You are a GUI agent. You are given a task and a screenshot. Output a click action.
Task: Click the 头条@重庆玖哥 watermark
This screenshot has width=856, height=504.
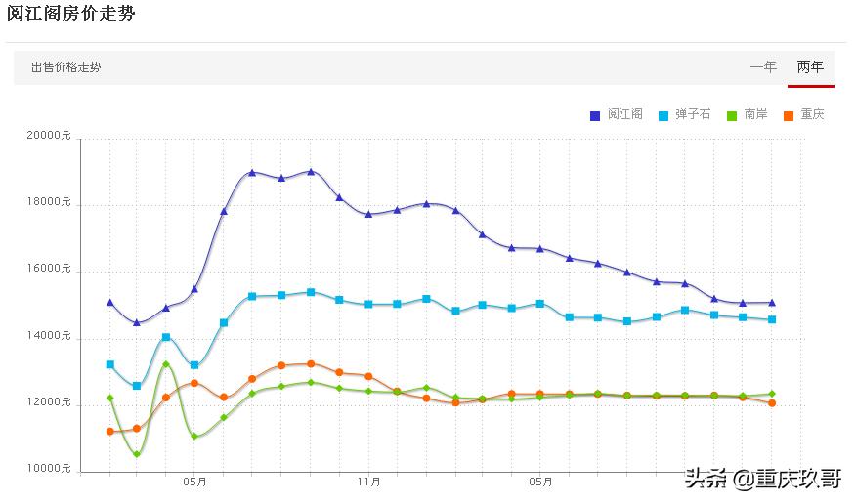pyautogui.click(x=762, y=479)
